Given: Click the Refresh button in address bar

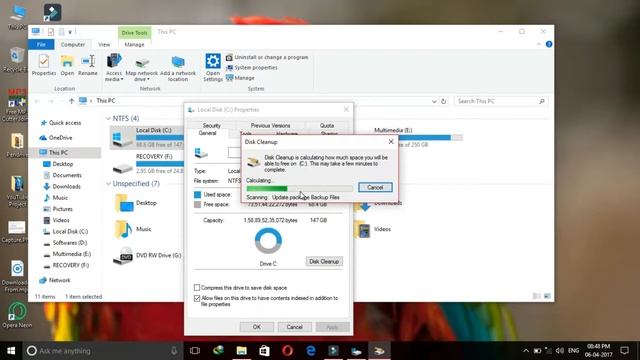Looking at the screenshot, I should coord(444,101).
